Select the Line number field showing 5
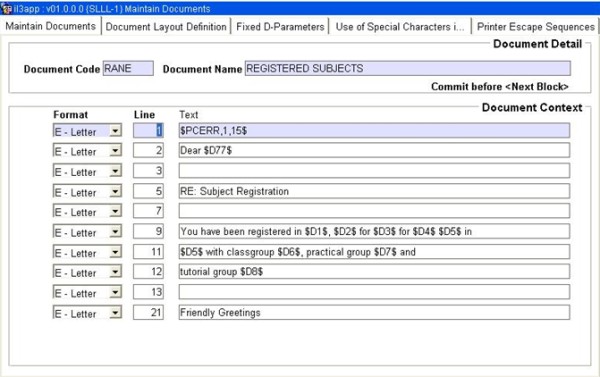 [148, 191]
